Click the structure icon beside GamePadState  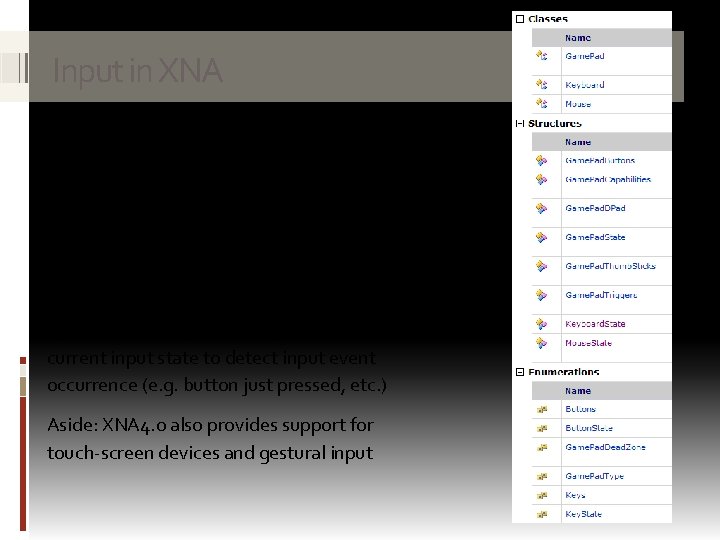coord(542,237)
